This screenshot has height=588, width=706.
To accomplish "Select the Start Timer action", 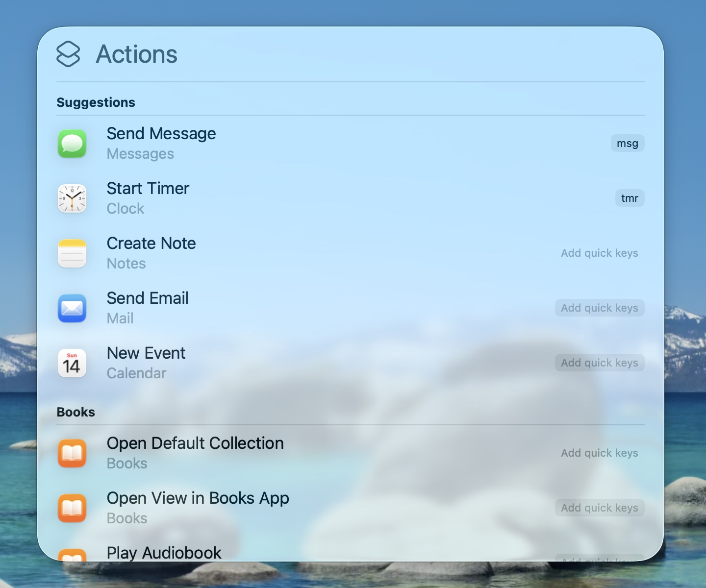I will 351,198.
